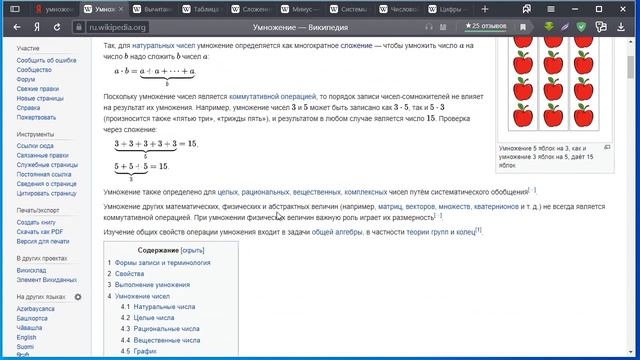Switch to the Вычитание tab
Image resolution: width=640 pixels, height=360 pixels.
point(152,9)
